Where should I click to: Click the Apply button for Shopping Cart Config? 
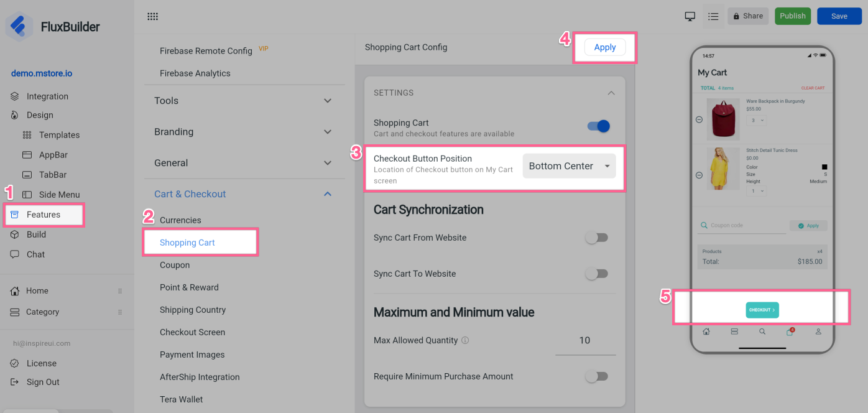click(604, 47)
